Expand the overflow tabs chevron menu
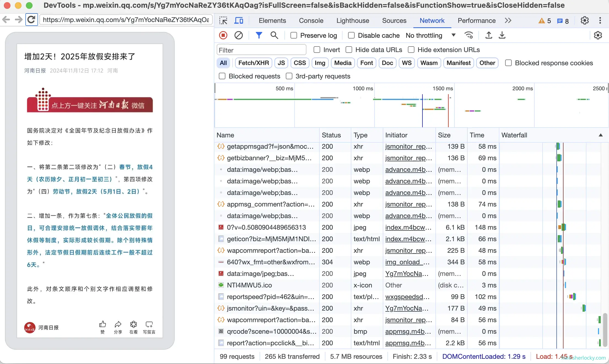The width and height of the screenshot is (609, 364). [508, 20]
